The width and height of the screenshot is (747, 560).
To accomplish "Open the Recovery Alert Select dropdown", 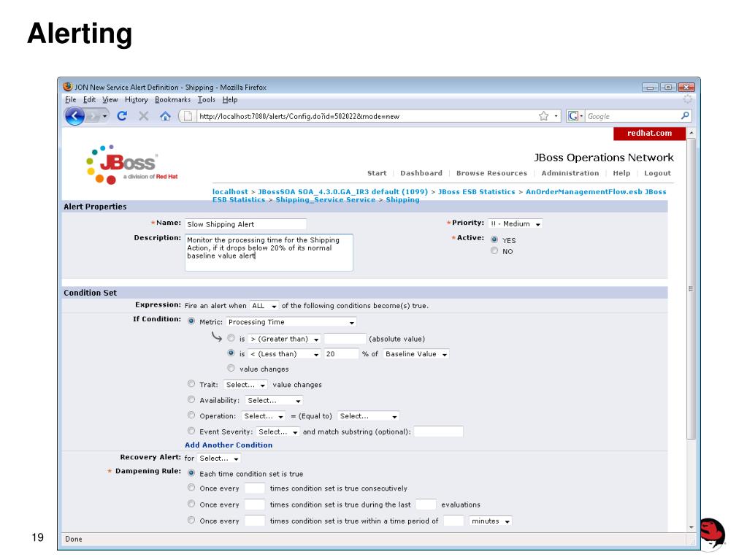I will click(x=218, y=459).
